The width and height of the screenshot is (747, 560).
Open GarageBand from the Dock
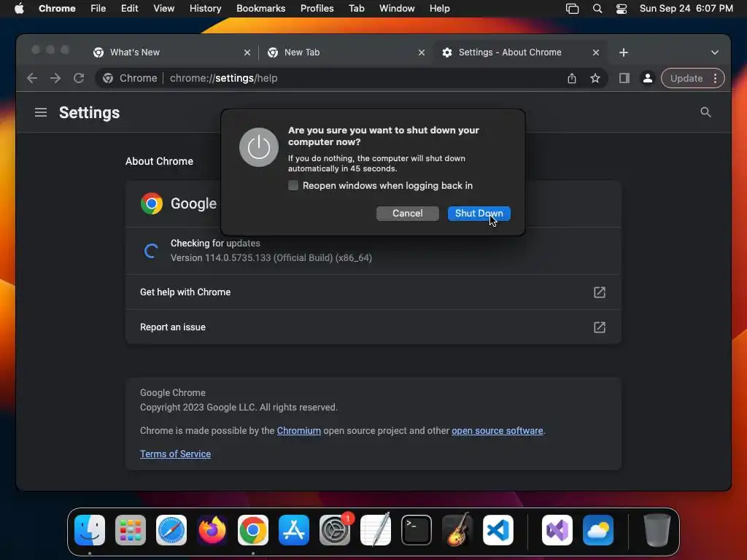click(x=457, y=530)
